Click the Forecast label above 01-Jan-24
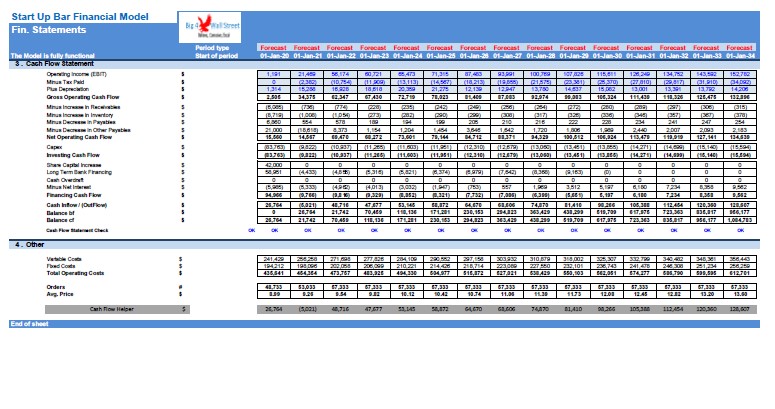The height and width of the screenshot is (409, 775). (x=406, y=48)
